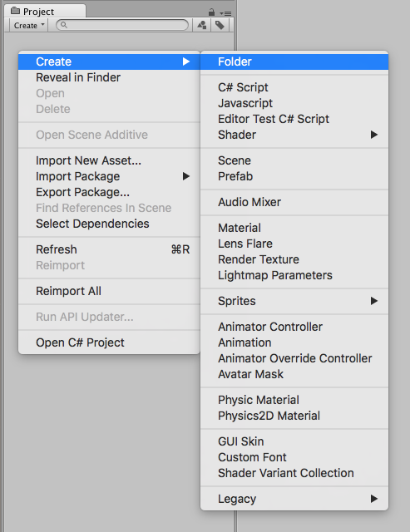Click the search by type filter icon

click(x=202, y=25)
